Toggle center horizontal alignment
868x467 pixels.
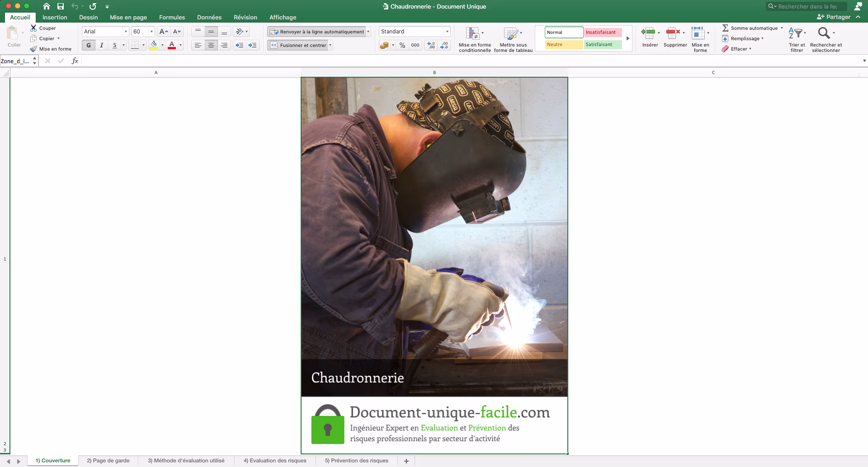[x=211, y=45]
